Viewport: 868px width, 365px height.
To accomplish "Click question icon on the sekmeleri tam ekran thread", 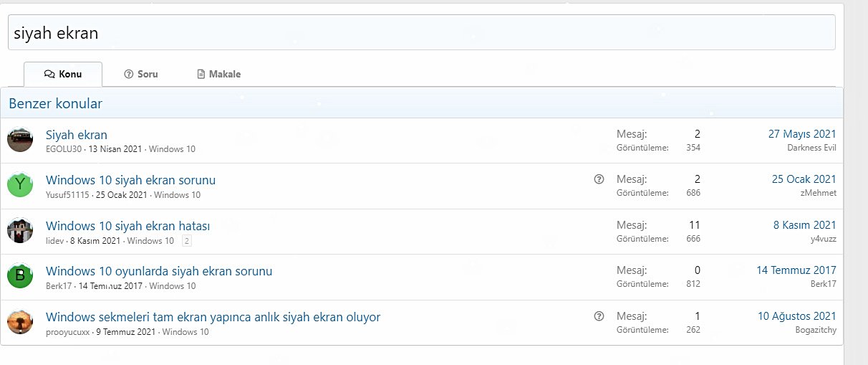I will click(x=599, y=316).
